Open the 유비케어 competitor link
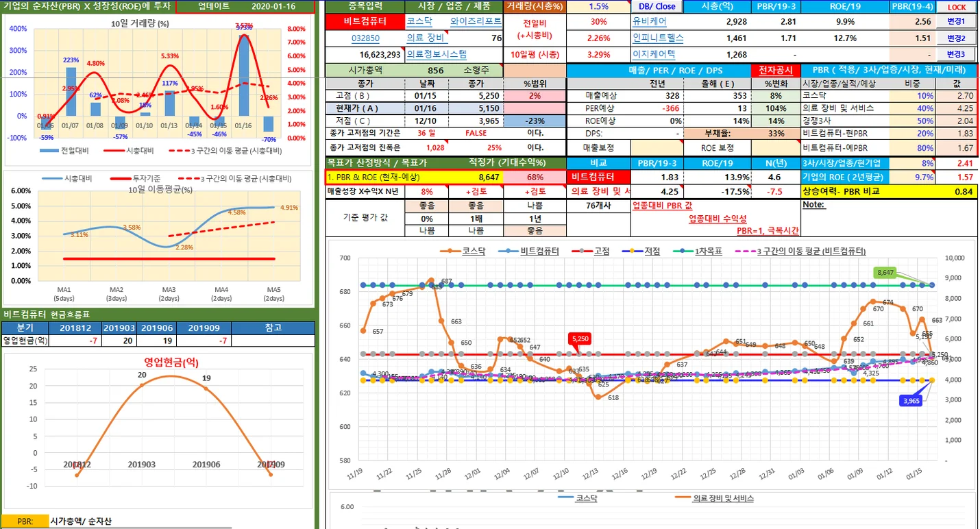Viewport: 980px width, 529px height. (649, 22)
